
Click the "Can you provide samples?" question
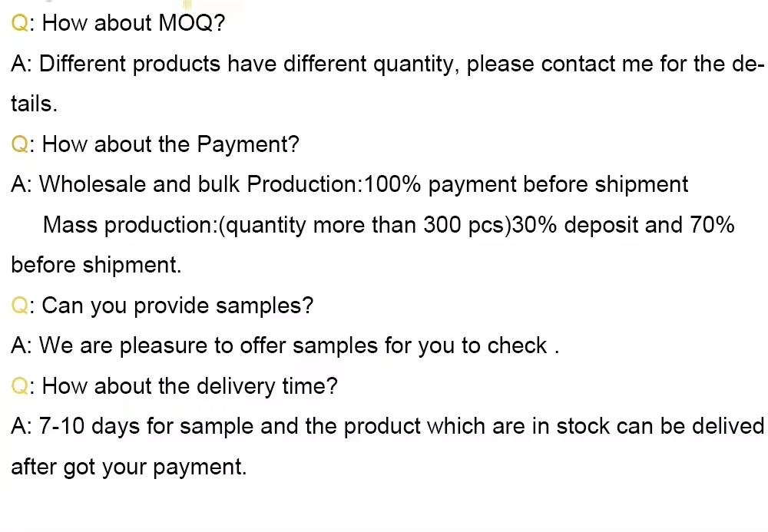177,306
